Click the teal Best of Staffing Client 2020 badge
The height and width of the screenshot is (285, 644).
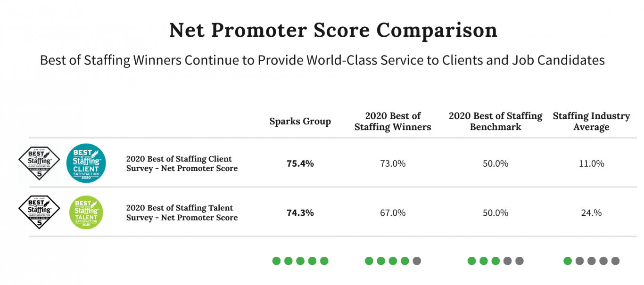(86, 163)
